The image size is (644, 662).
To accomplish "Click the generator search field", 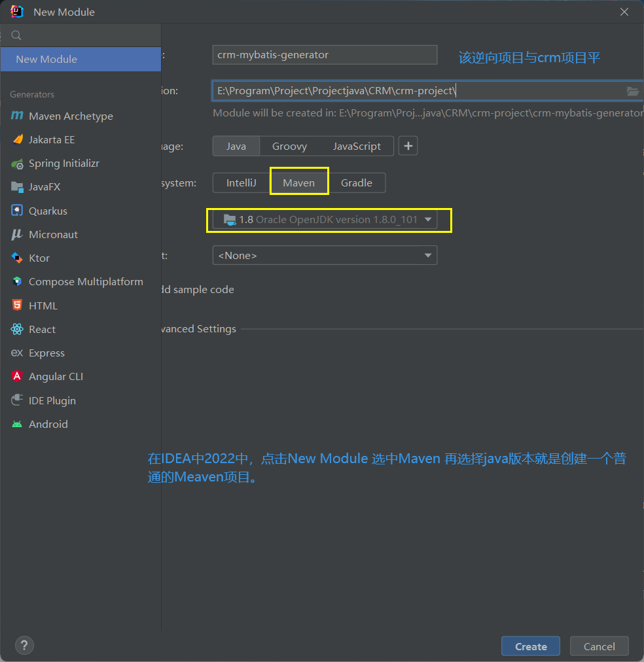I will pos(80,35).
